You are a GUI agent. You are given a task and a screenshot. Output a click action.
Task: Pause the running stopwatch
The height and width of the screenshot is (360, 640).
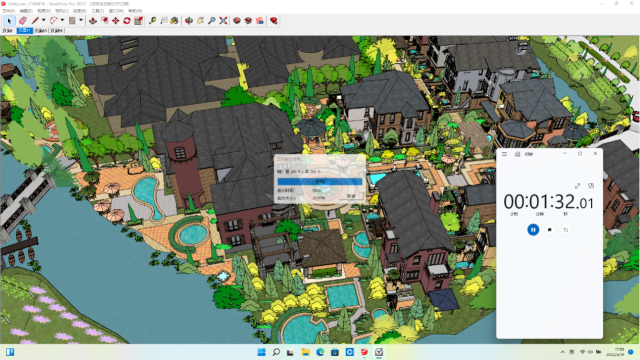(x=533, y=230)
